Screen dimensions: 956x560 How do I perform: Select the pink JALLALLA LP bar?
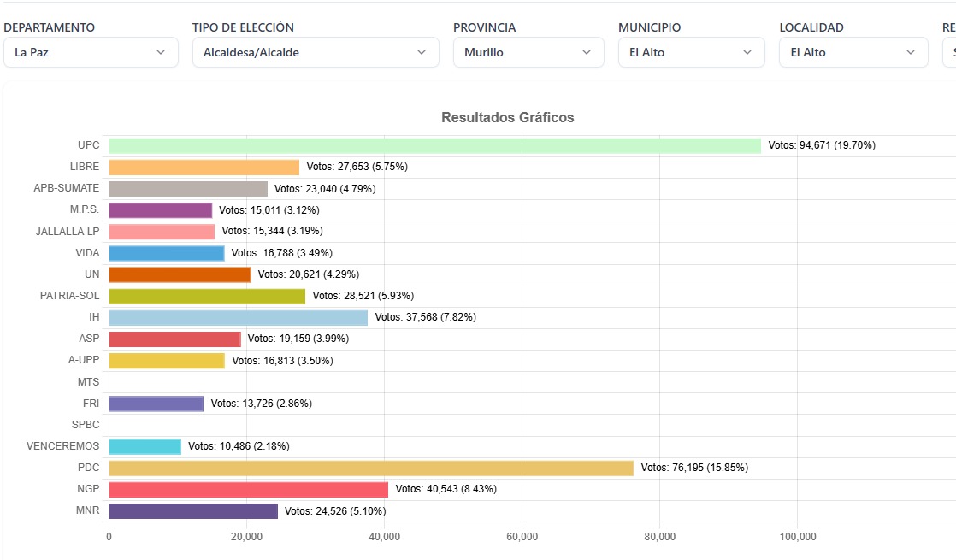pyautogui.click(x=162, y=232)
